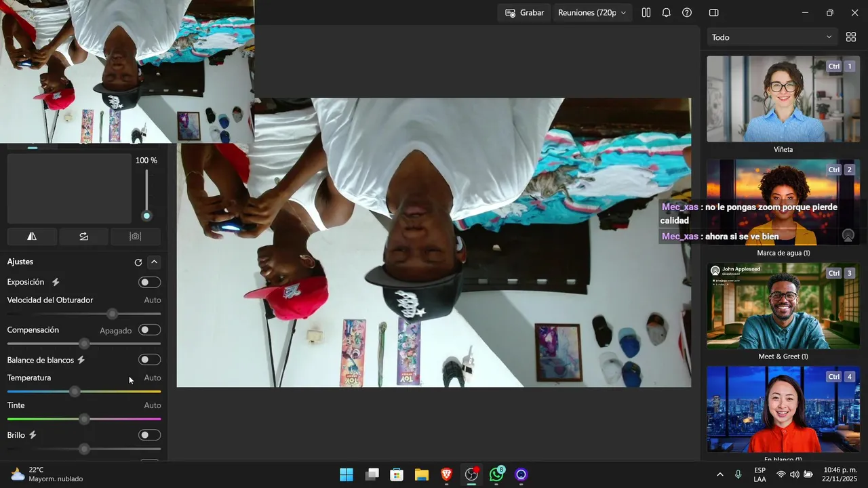Toggle the side panel layout icon
Image resolution: width=868 pixels, height=488 pixels.
[x=713, y=13]
